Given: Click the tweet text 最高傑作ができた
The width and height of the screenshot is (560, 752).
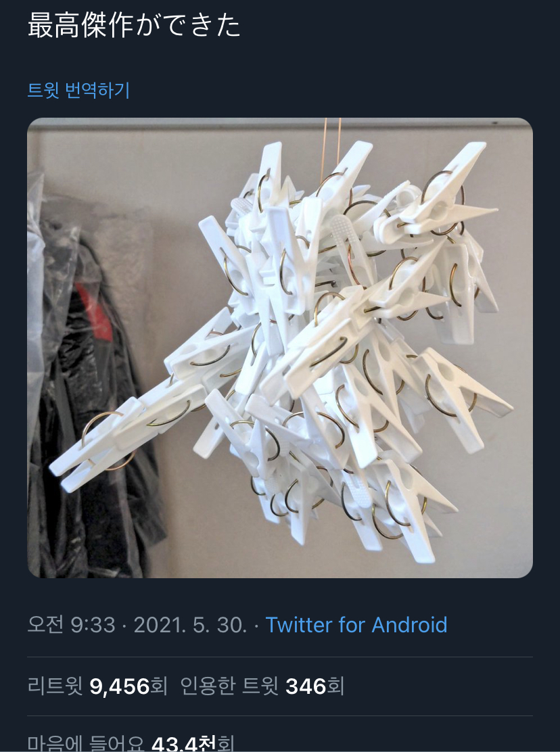Looking at the screenshot, I should pos(134,25).
